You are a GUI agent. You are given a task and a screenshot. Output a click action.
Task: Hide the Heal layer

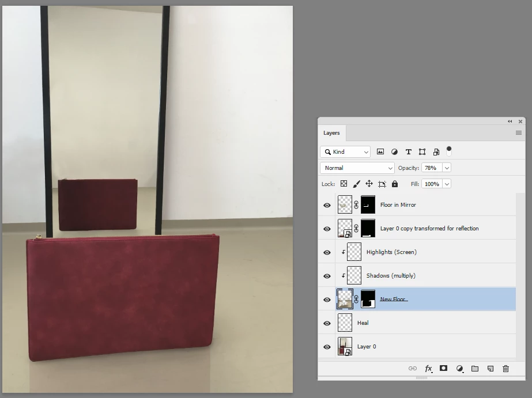click(327, 323)
